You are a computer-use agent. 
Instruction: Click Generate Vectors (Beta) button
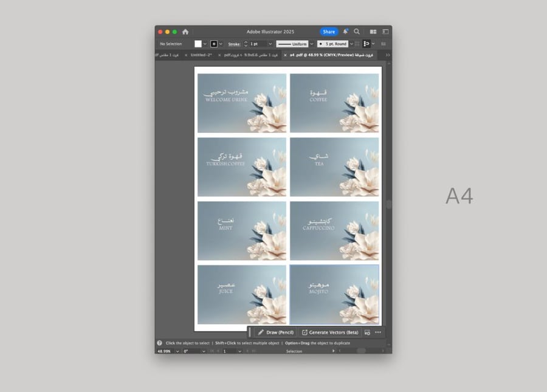click(x=330, y=332)
